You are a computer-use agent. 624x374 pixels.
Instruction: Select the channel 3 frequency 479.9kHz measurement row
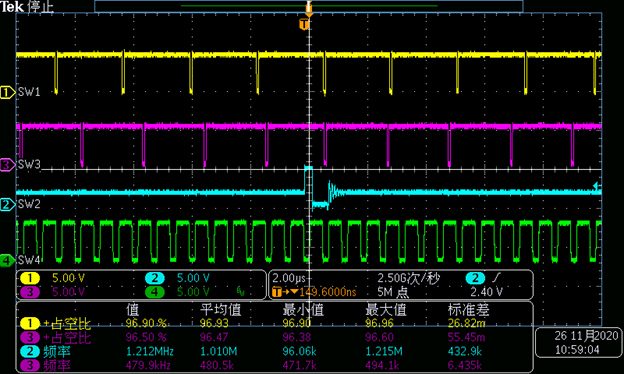click(275, 365)
